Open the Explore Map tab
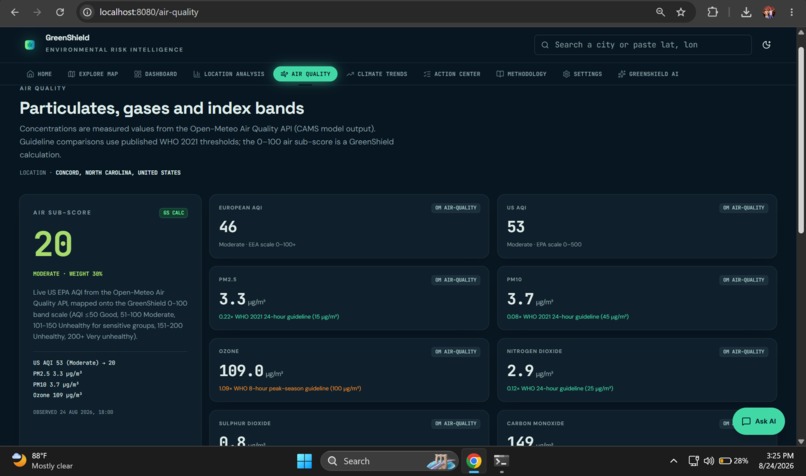 pyautogui.click(x=93, y=74)
